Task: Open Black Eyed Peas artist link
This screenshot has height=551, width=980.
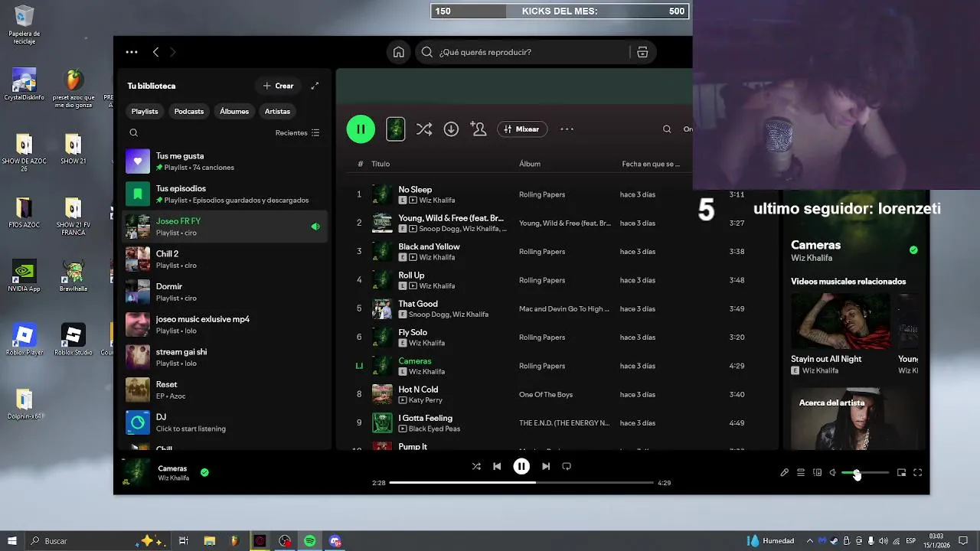Action: pos(434,429)
